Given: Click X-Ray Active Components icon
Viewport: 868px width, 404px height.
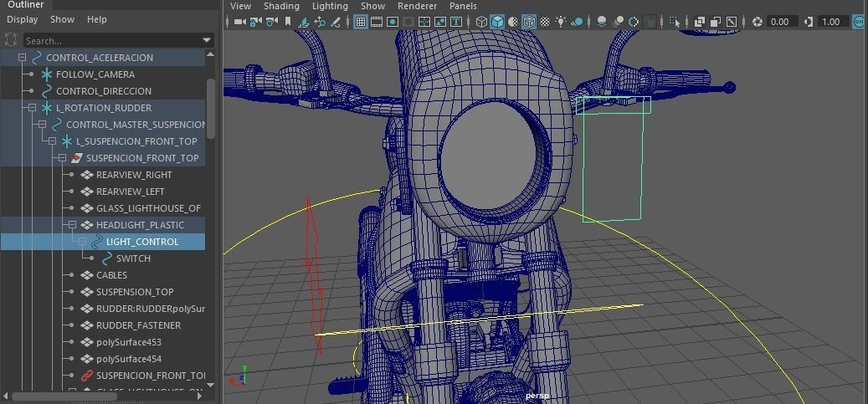Looking at the screenshot, I should click(715, 22).
